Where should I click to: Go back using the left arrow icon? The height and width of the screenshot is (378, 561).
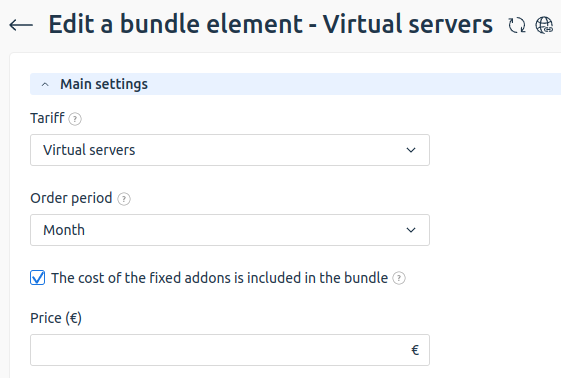(21, 25)
